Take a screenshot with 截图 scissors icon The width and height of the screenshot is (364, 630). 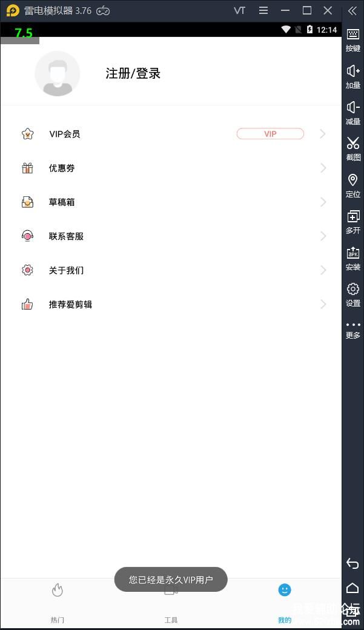tap(352, 149)
